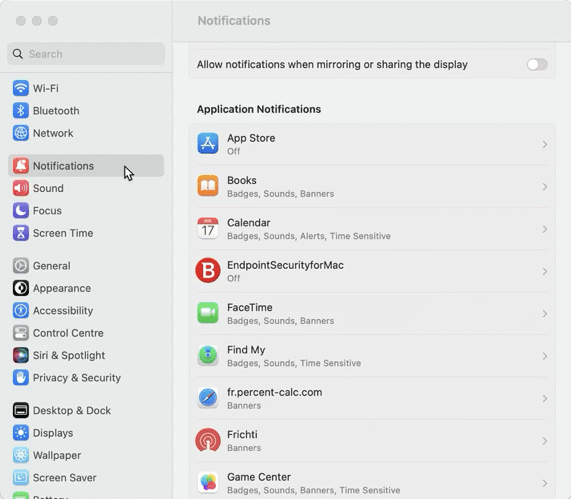Expand App Store notification settings chevron

coord(545,145)
